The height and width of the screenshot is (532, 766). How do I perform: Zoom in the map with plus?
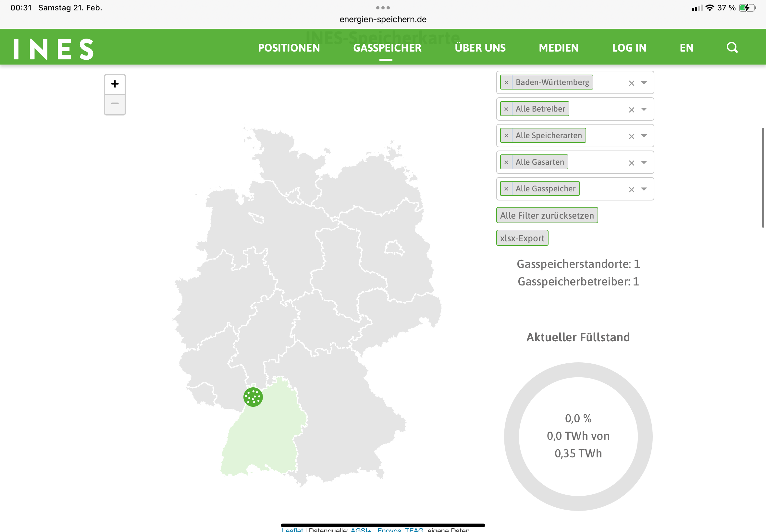(115, 84)
